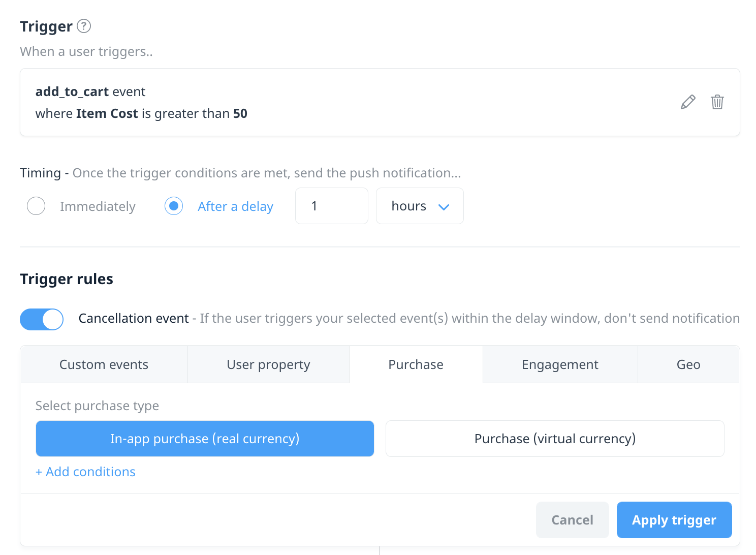
Task: Click the delay amount input field
Action: tap(332, 206)
